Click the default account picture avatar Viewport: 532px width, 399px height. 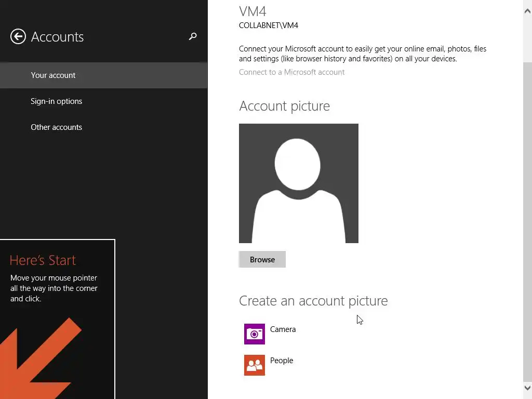coord(299,183)
